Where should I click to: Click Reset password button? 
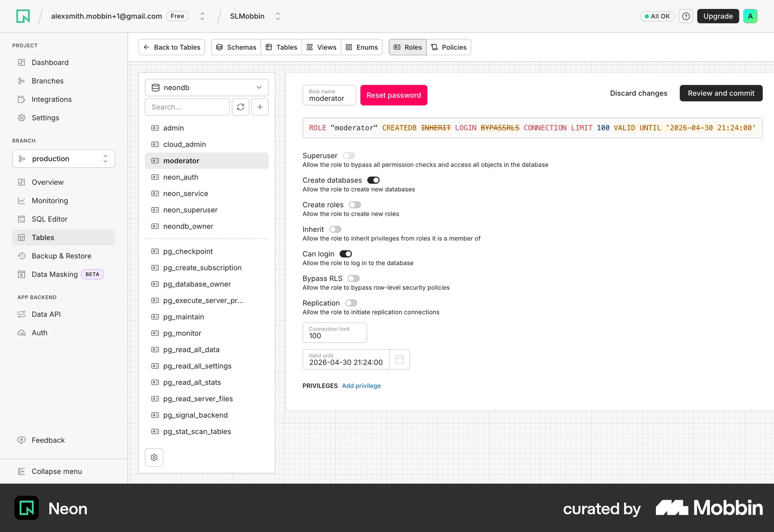pyautogui.click(x=393, y=95)
